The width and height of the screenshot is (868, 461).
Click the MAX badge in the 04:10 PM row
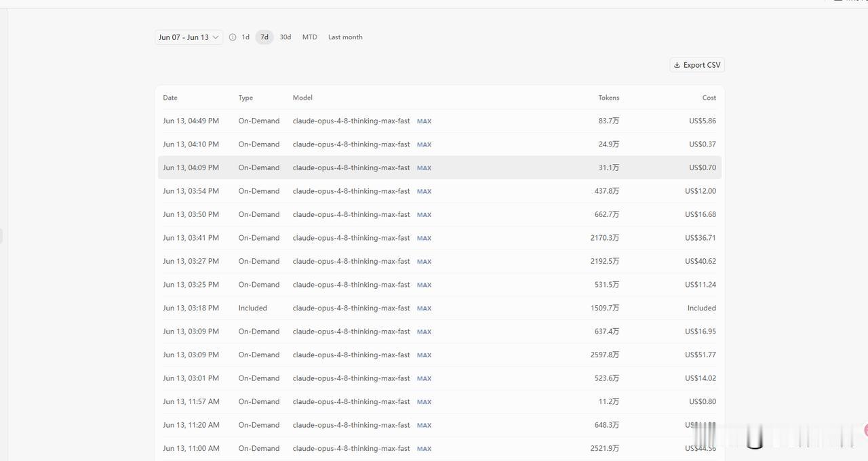[x=424, y=144]
